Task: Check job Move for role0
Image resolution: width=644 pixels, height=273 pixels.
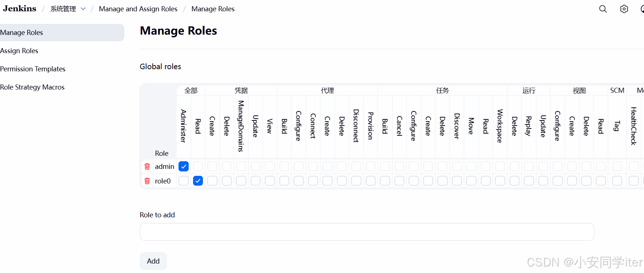Action: click(471, 181)
